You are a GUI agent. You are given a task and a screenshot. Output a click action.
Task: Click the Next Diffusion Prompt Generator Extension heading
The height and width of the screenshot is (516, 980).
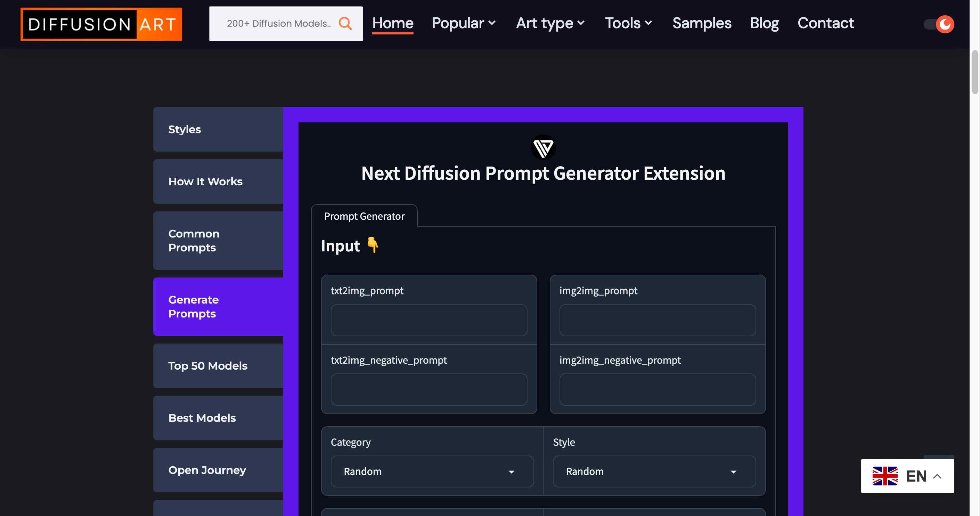point(543,173)
